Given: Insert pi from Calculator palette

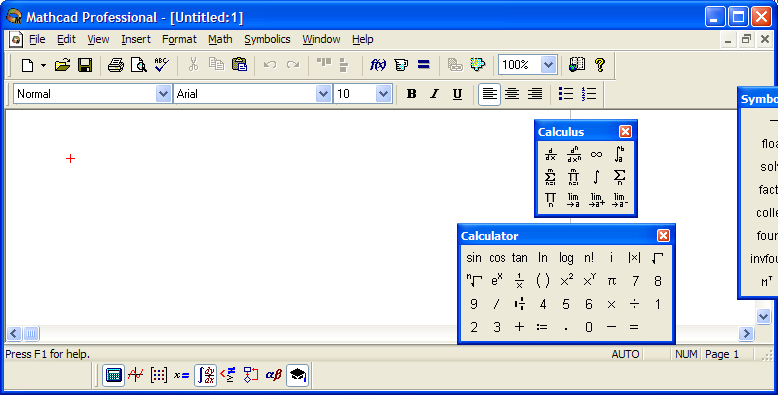Looking at the screenshot, I should coord(611,281).
